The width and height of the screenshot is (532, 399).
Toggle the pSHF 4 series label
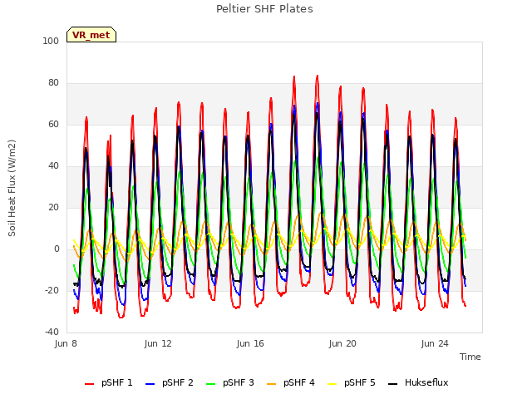coord(299,382)
